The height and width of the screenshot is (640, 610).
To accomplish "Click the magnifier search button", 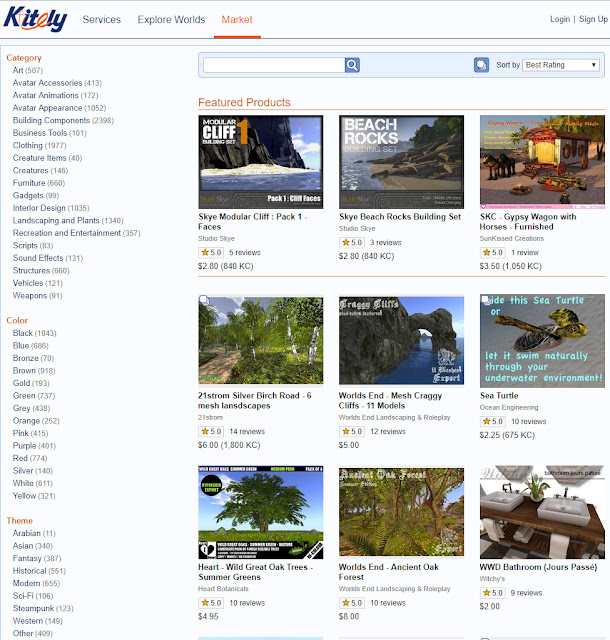I will coord(352,65).
